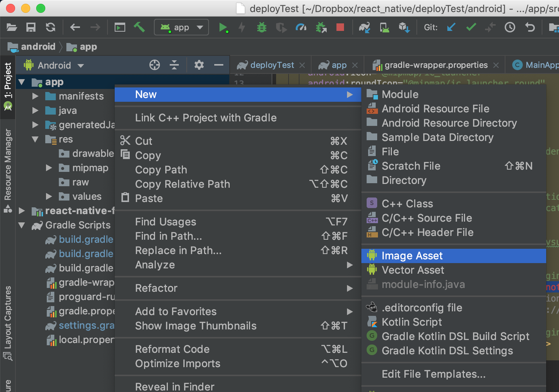The image size is (559, 392).
Task: Select the raw folder in tree
Action: pos(74,182)
